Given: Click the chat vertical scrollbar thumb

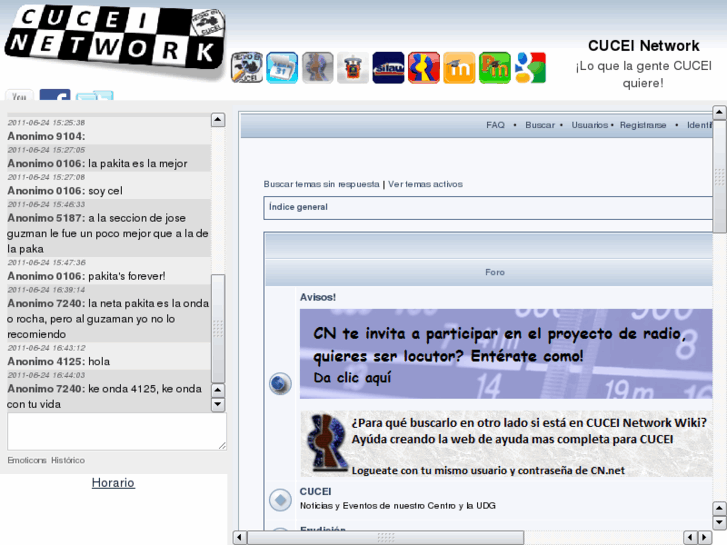Looking at the screenshot, I should [218, 328].
